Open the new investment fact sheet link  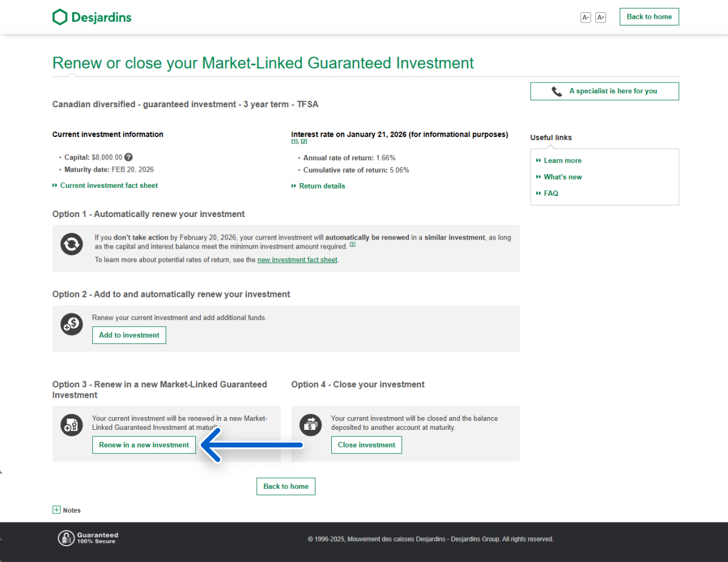pos(297,259)
